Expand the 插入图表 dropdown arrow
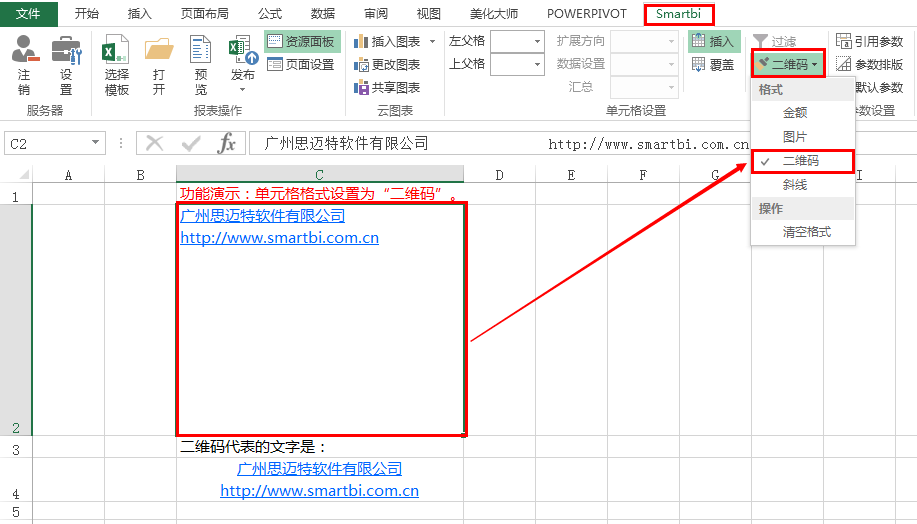The width and height of the screenshot is (917, 524). coord(432,42)
